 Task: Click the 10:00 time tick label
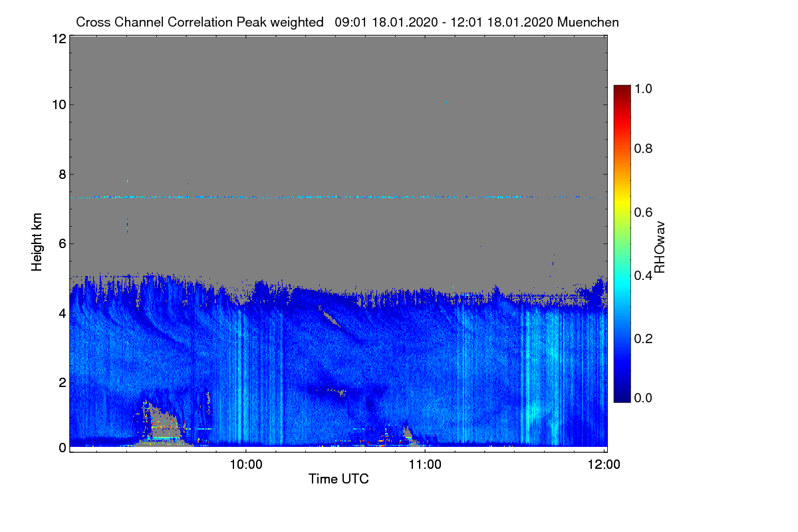coord(246,464)
